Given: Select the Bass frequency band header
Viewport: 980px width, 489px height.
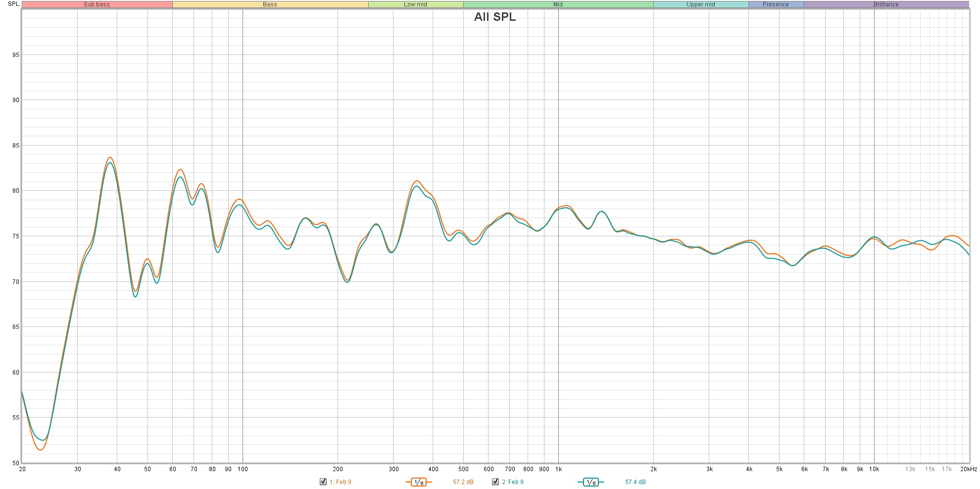Looking at the screenshot, I should (270, 4).
